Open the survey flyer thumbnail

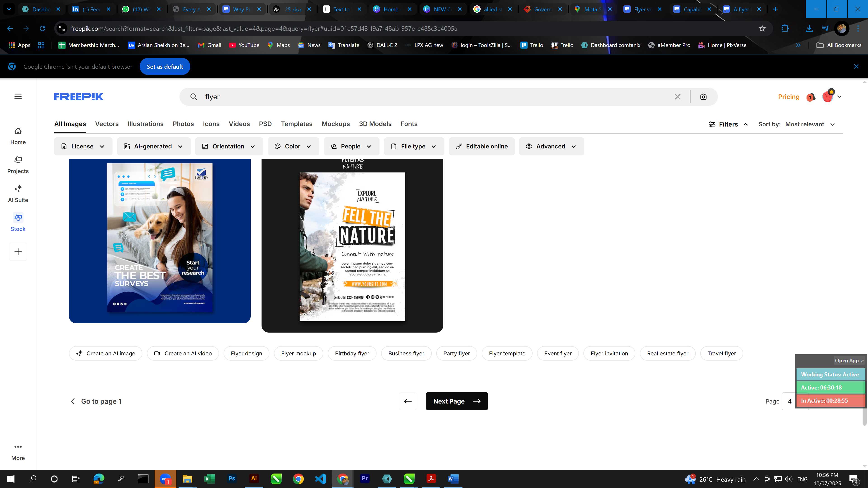tap(160, 241)
